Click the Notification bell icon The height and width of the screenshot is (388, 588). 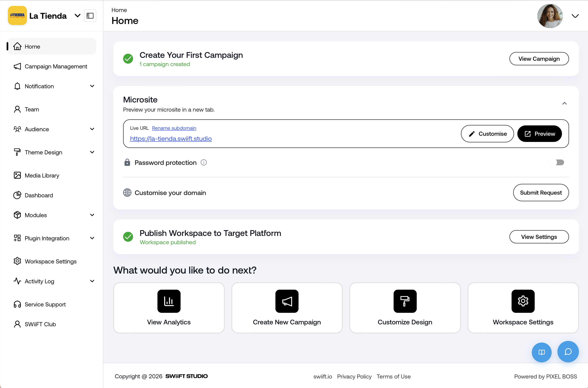17,86
